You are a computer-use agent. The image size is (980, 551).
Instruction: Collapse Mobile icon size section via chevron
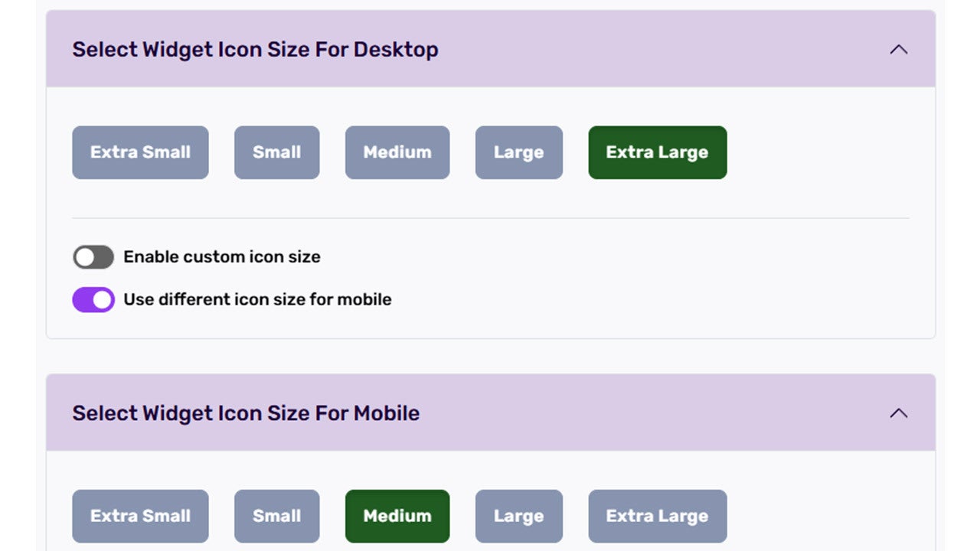click(898, 413)
